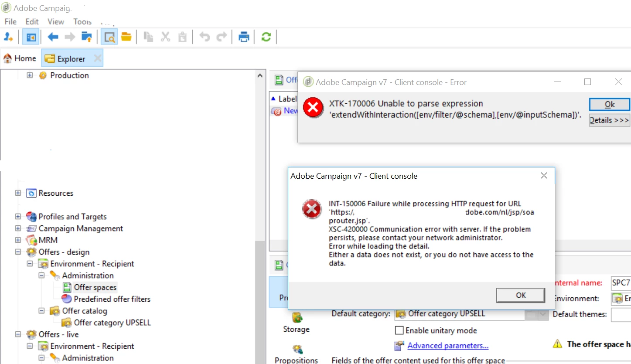
Task: Select Environment - Recipient under Offers - live
Action: tap(92, 346)
